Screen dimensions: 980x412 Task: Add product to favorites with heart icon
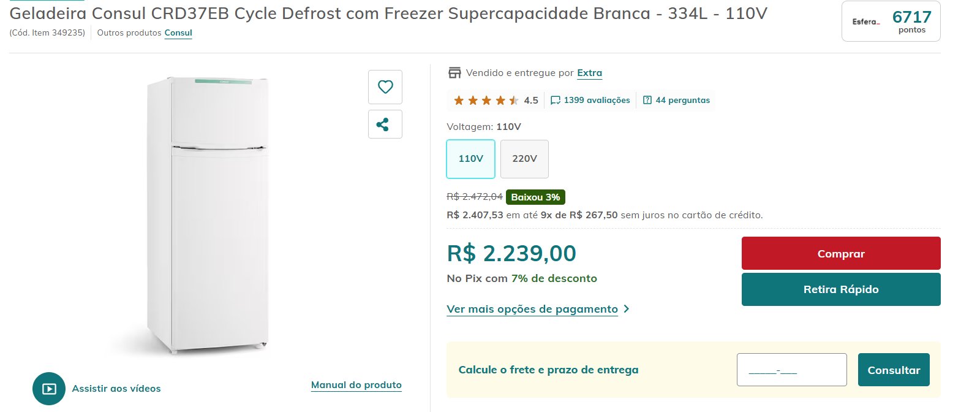(385, 87)
